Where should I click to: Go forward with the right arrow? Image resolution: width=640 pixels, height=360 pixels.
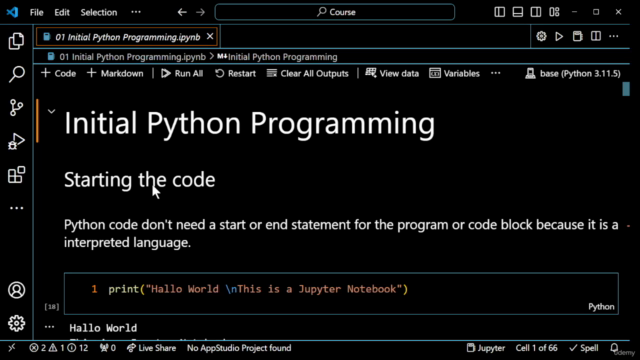click(x=200, y=12)
